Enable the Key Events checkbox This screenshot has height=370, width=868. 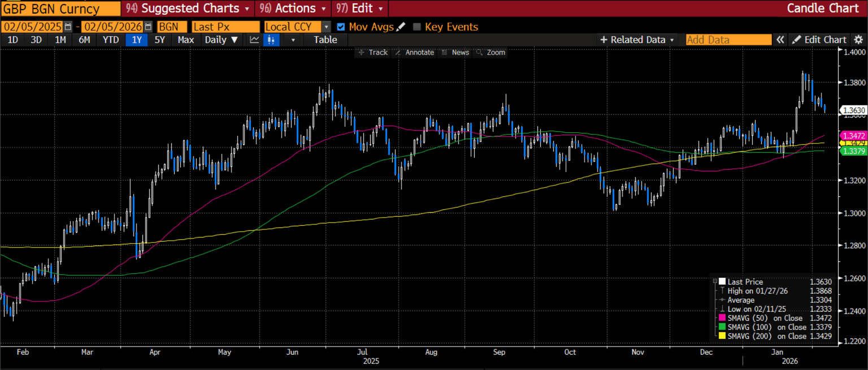tap(417, 27)
